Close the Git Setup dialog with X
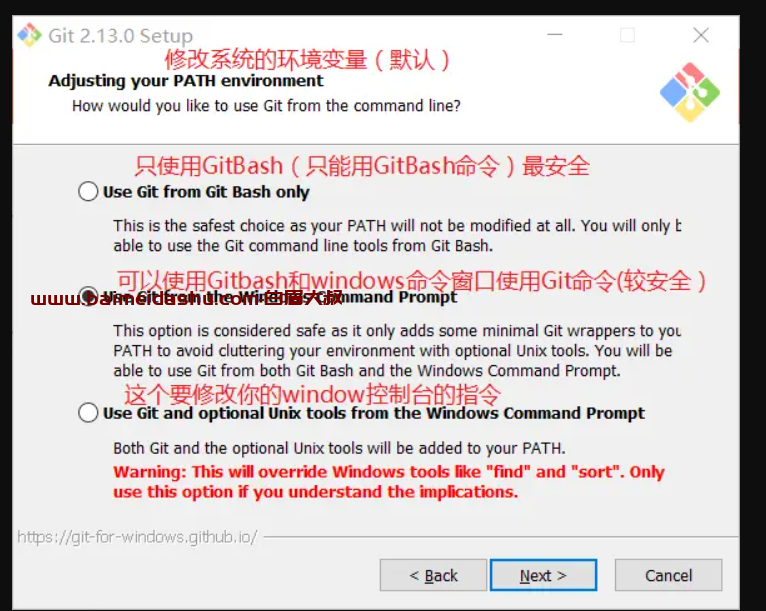This screenshot has height=611, width=766. (701, 35)
